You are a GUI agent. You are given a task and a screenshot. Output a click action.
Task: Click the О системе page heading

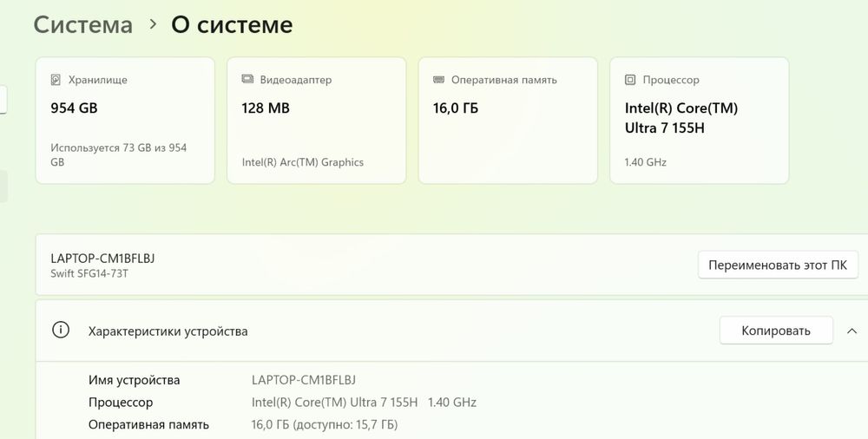232,25
